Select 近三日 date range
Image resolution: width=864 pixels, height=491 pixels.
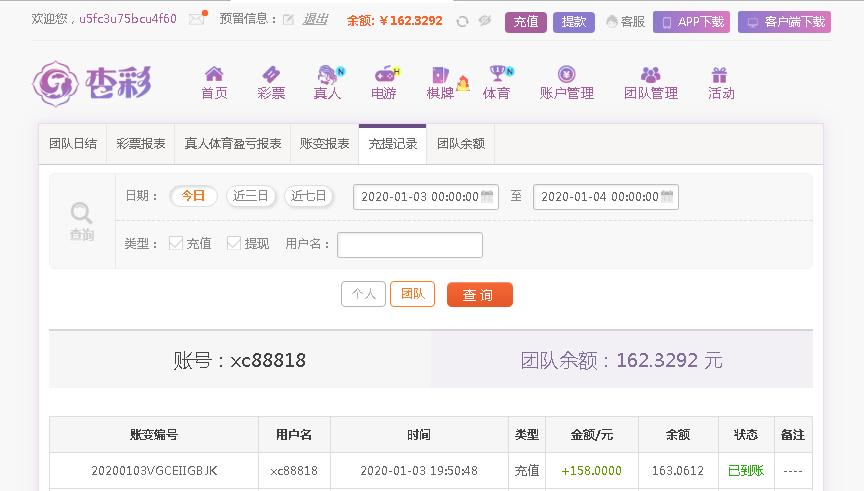point(251,196)
